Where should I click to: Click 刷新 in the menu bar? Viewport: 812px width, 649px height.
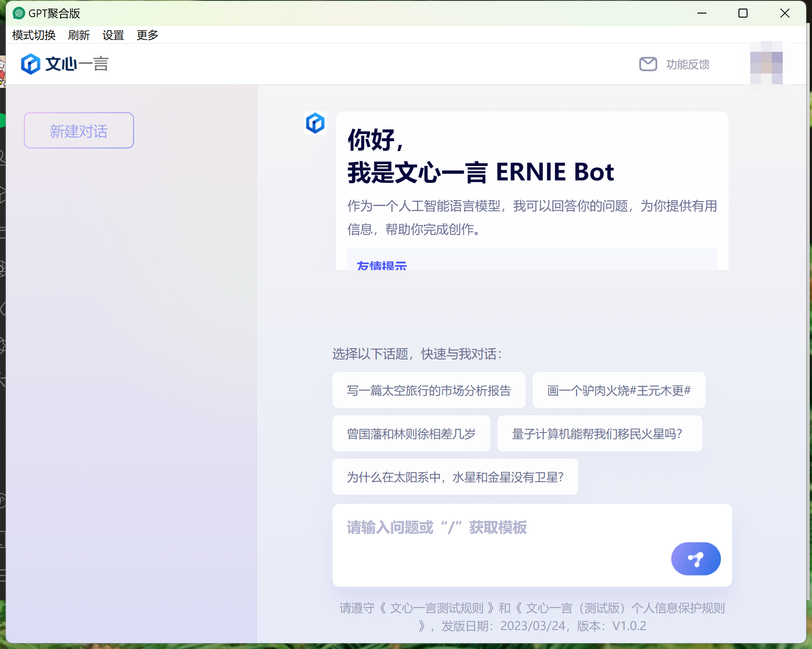click(79, 35)
